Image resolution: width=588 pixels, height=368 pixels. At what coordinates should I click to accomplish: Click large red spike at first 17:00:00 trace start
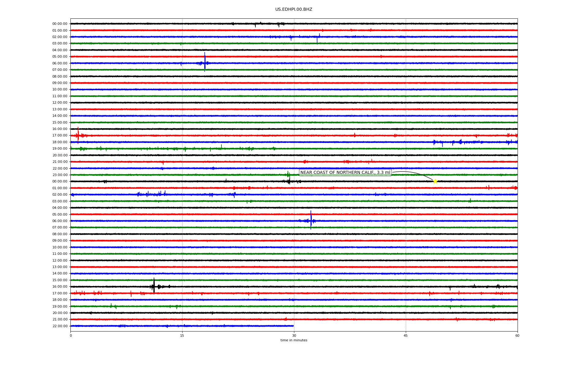(78, 135)
